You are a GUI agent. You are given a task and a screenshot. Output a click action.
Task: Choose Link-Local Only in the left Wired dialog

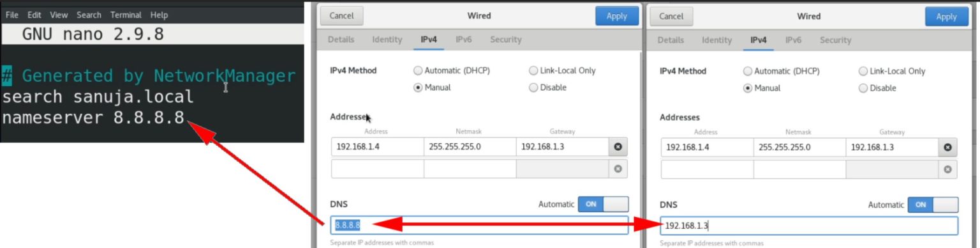[562, 71]
